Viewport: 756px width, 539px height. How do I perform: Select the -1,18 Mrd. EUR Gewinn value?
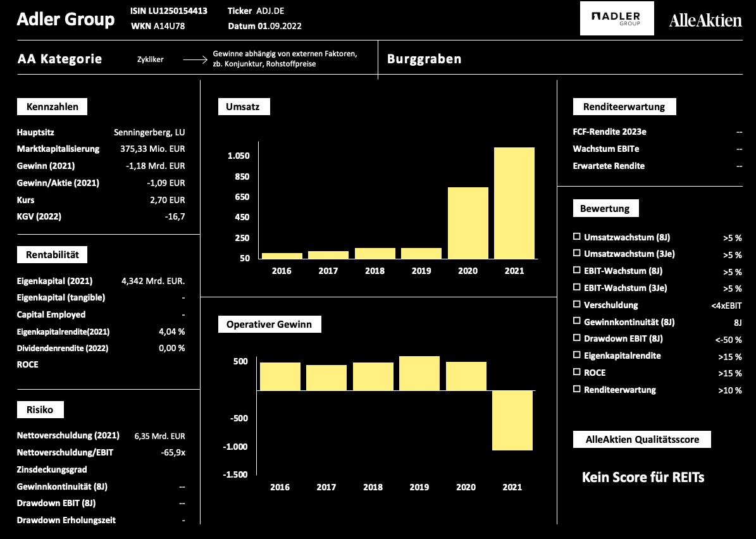click(155, 166)
